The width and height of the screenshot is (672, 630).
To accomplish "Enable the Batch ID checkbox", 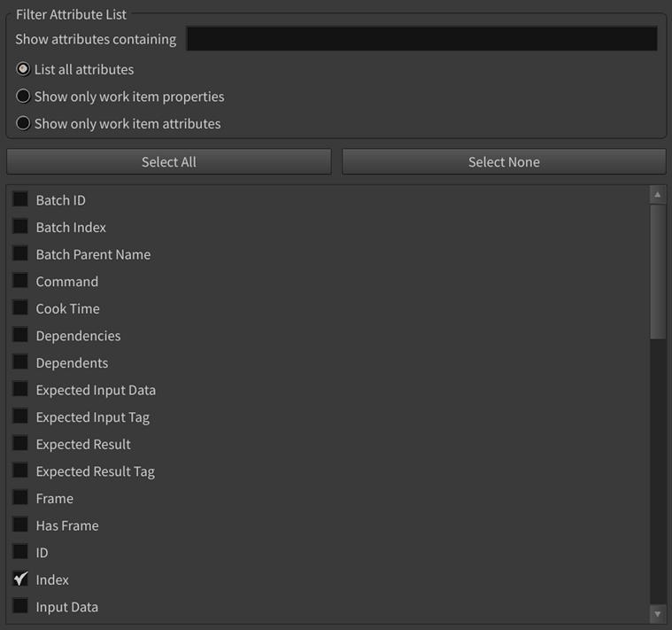I will click(x=20, y=199).
